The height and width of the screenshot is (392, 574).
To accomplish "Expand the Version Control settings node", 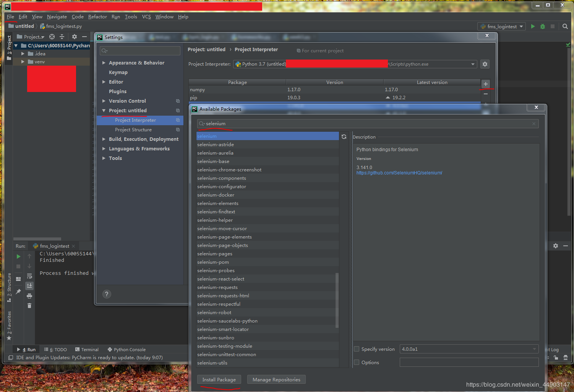I will click(104, 101).
